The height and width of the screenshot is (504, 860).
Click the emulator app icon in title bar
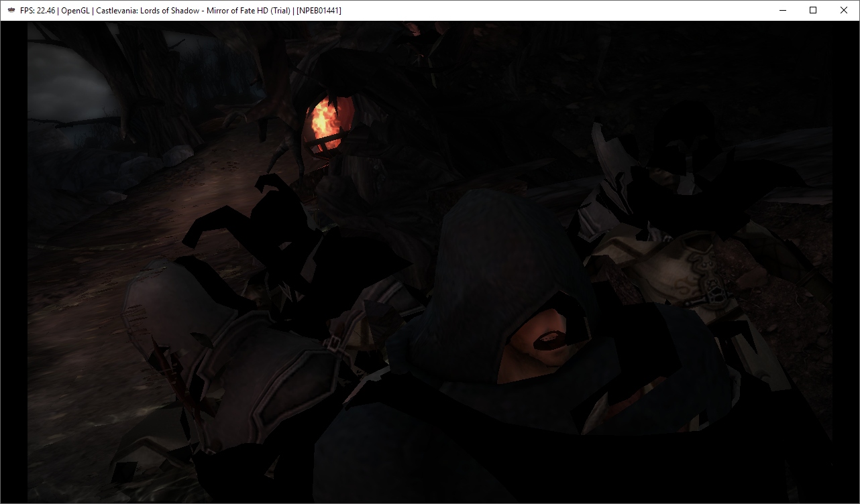coord(11,11)
